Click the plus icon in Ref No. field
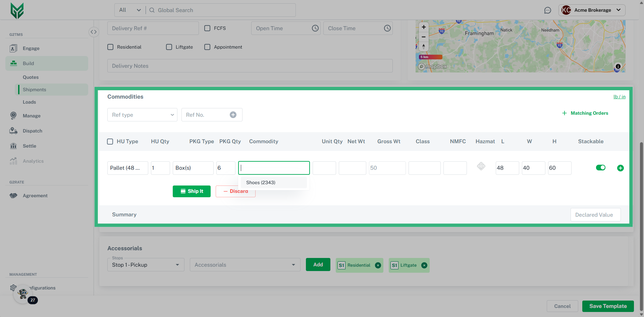The height and width of the screenshot is (317, 644). [233, 115]
